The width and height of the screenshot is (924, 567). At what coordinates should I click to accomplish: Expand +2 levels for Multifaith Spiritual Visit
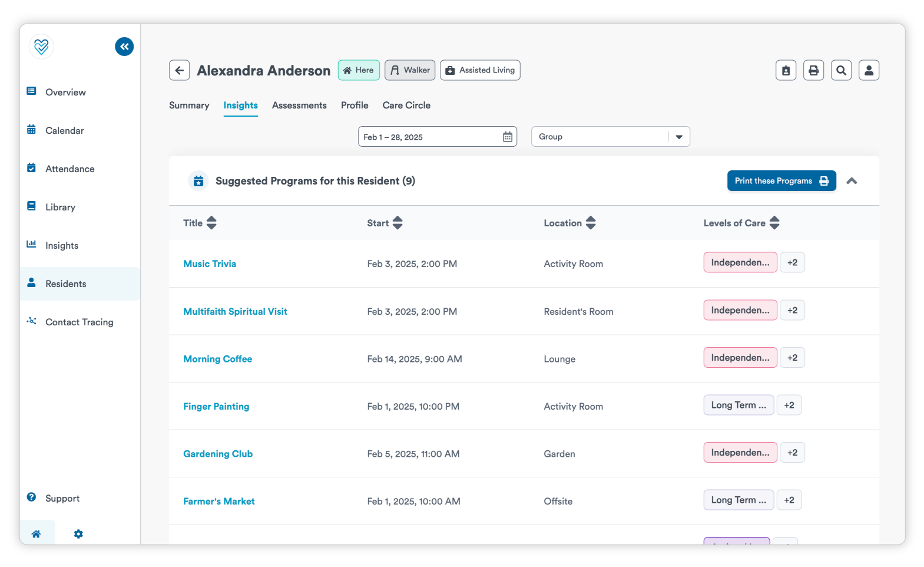point(793,311)
